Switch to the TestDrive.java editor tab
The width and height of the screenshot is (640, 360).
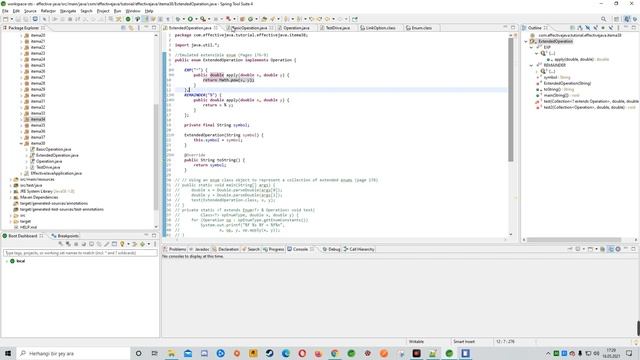[337, 28]
